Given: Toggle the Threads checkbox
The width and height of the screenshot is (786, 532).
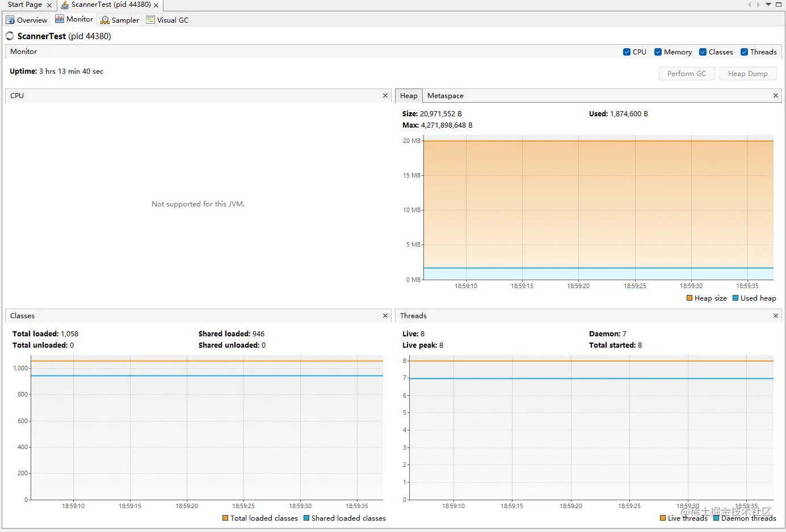Looking at the screenshot, I should (744, 52).
